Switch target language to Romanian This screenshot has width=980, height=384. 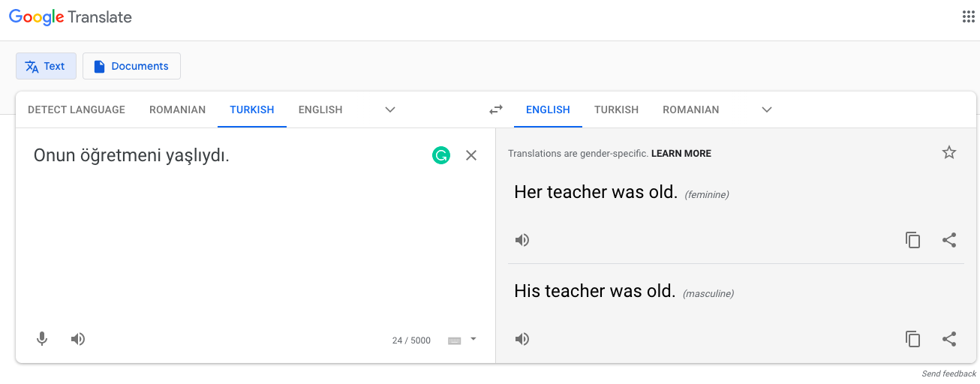click(x=690, y=109)
